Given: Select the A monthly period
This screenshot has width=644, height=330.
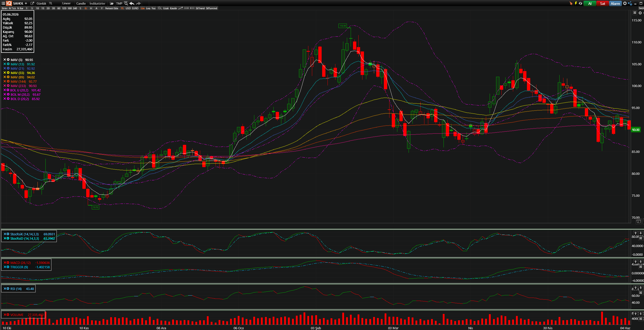Looking at the screenshot, I should (x=96, y=8).
